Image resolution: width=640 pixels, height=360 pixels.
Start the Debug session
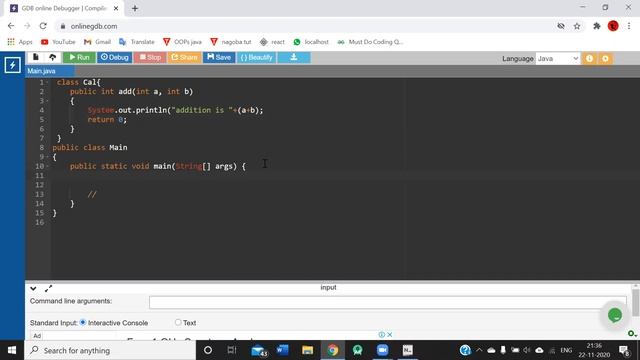tap(115, 57)
